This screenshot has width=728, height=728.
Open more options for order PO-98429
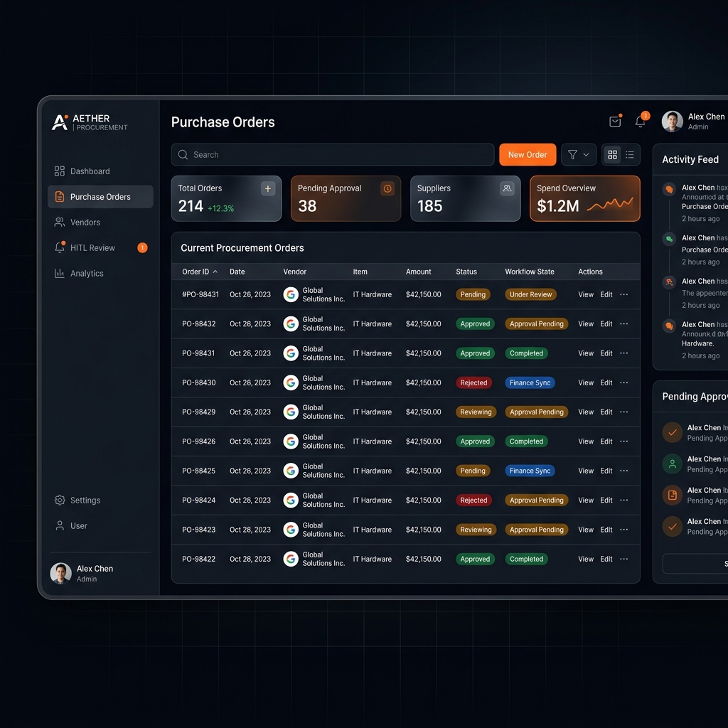tap(623, 412)
